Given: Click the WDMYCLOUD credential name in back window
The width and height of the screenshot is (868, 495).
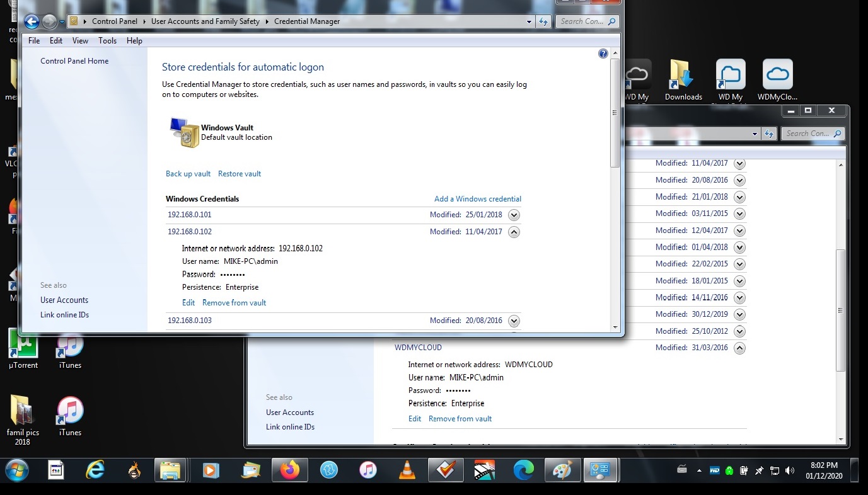Looking at the screenshot, I should click(418, 348).
